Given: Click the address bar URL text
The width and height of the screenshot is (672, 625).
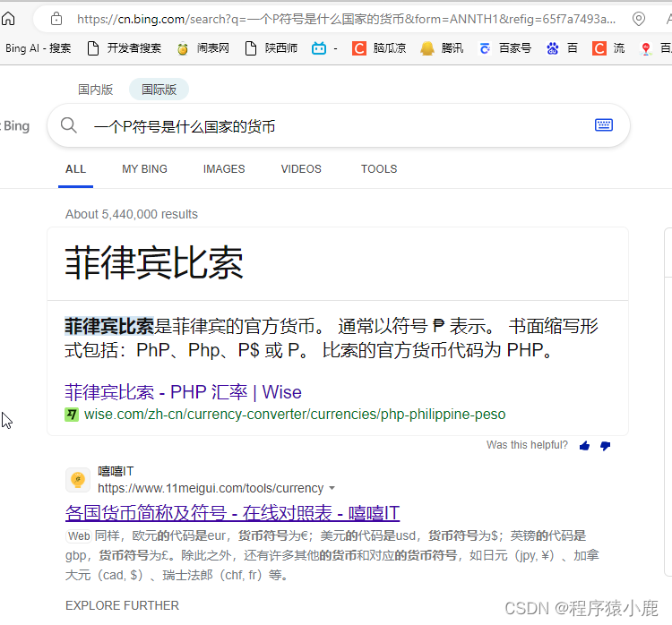Looking at the screenshot, I should tap(346, 19).
